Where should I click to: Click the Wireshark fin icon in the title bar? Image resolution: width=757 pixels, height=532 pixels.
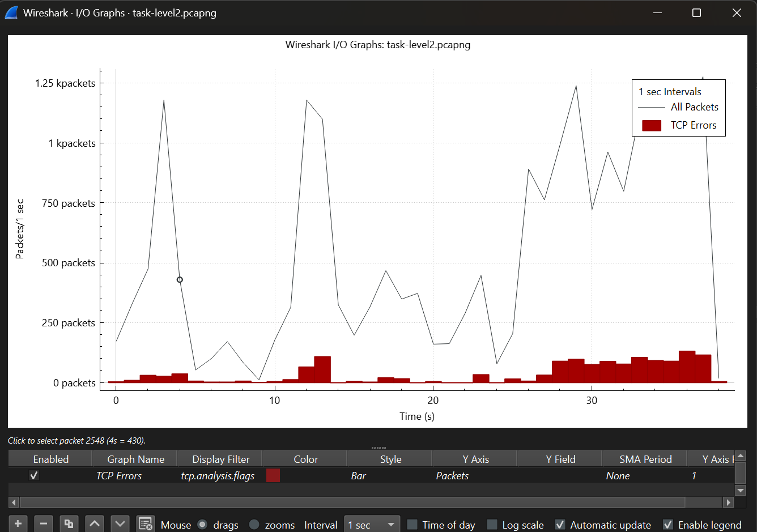11,12
